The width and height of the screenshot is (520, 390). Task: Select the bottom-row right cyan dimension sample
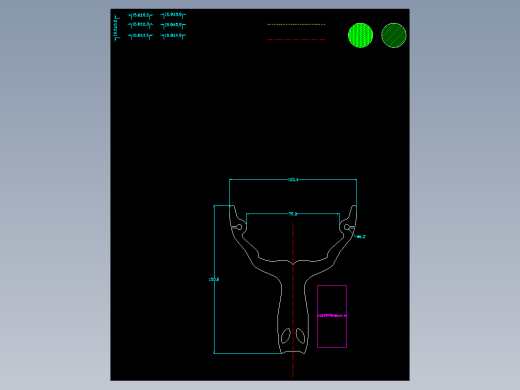[173, 36]
